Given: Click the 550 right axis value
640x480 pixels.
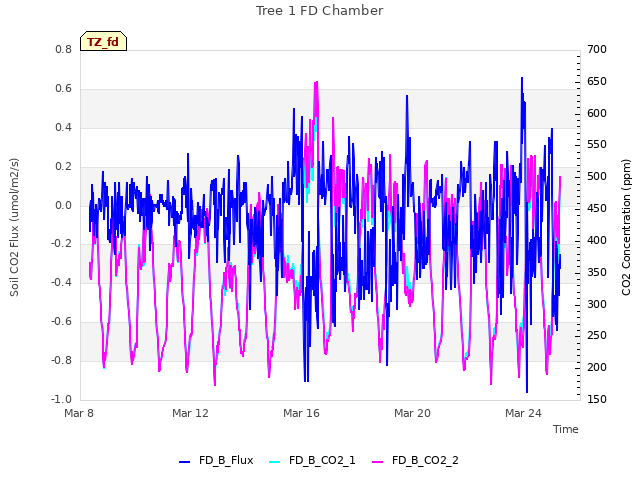Looking at the screenshot, I should point(597,144).
